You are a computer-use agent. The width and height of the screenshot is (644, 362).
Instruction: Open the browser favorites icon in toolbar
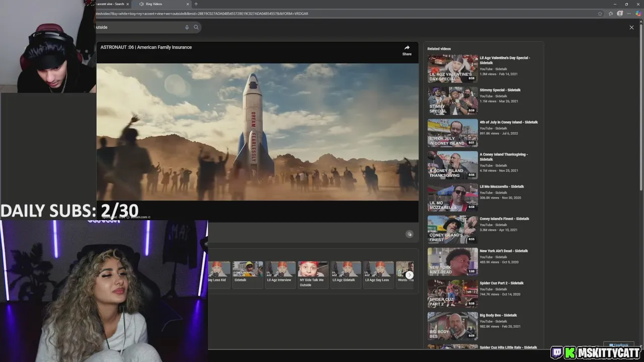611,14
